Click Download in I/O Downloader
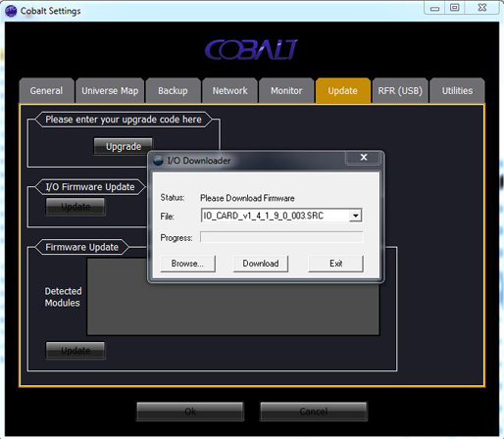 pos(261,264)
